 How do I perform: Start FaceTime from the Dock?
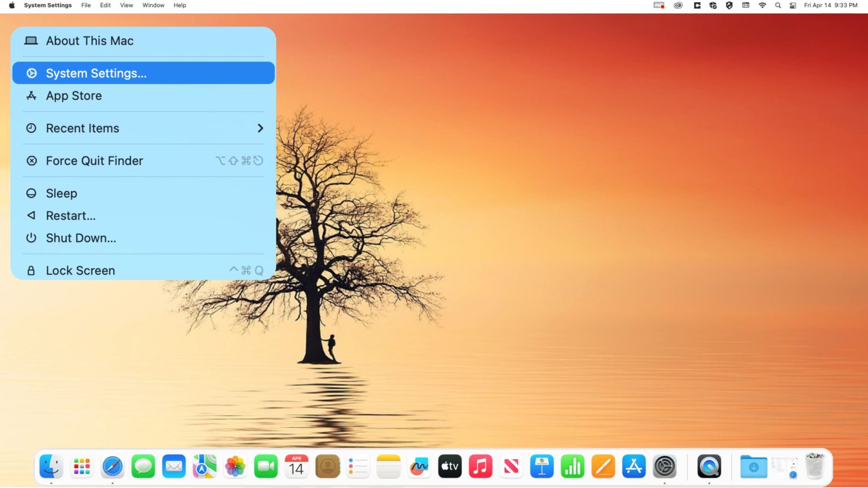click(266, 467)
